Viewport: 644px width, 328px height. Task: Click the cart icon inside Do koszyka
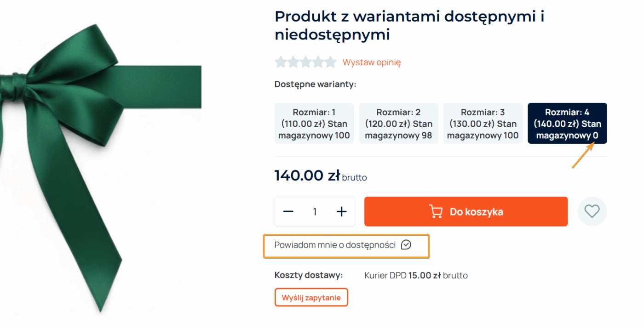click(436, 211)
